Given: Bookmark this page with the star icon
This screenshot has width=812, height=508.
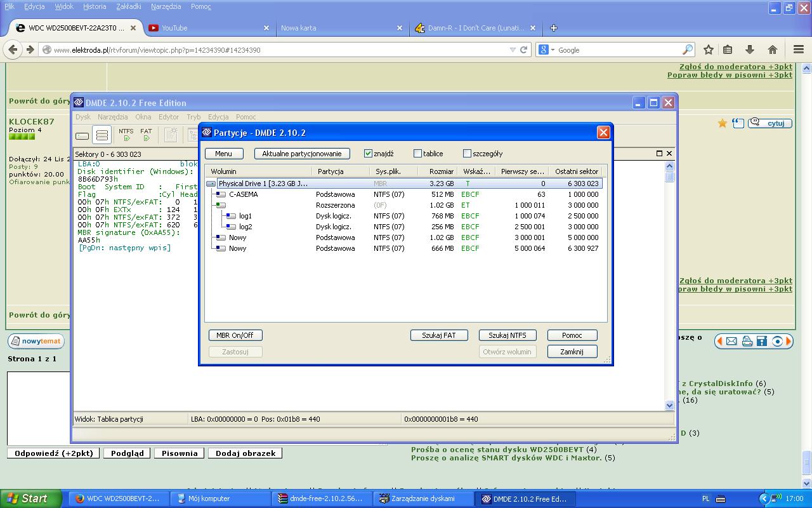Looking at the screenshot, I should [709, 50].
